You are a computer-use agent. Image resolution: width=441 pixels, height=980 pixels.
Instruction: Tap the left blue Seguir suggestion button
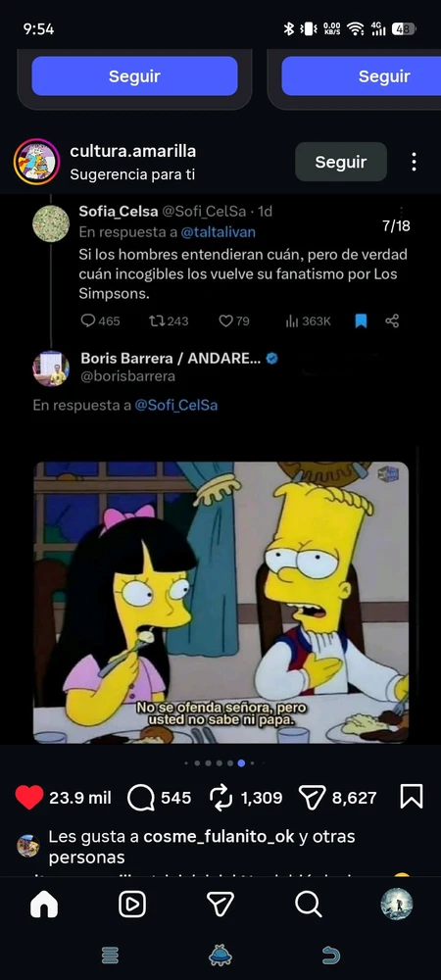(134, 76)
